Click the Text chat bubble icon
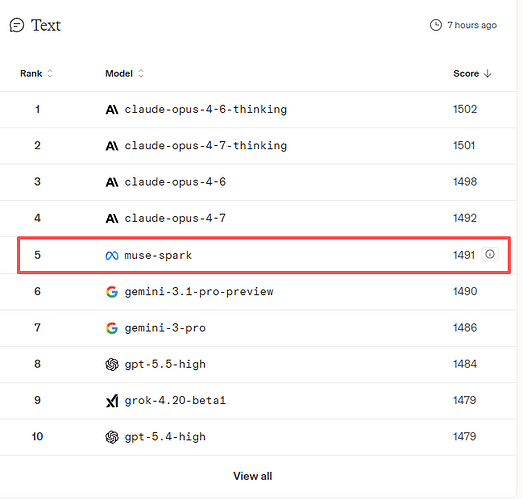 click(x=17, y=25)
